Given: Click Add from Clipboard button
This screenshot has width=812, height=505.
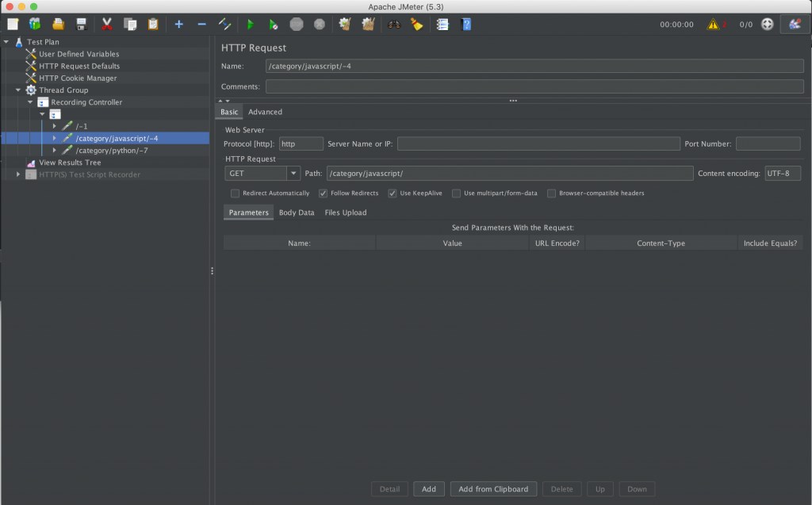Looking at the screenshot, I should 493,489.
